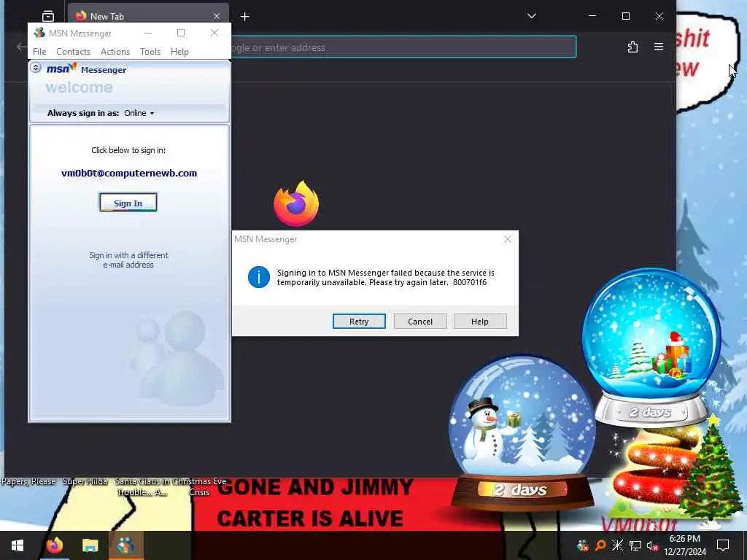Open the Windows Start menu
The width and height of the screenshot is (747, 560).
[18, 545]
